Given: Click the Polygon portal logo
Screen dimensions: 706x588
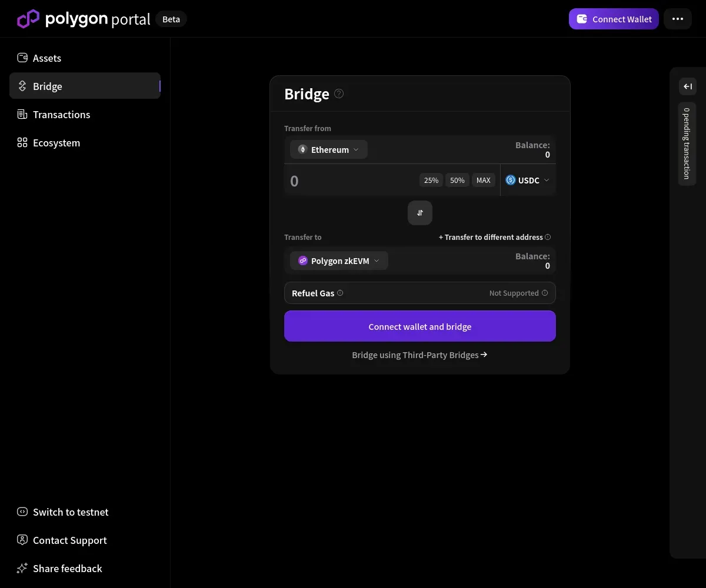Looking at the screenshot, I should (84, 19).
